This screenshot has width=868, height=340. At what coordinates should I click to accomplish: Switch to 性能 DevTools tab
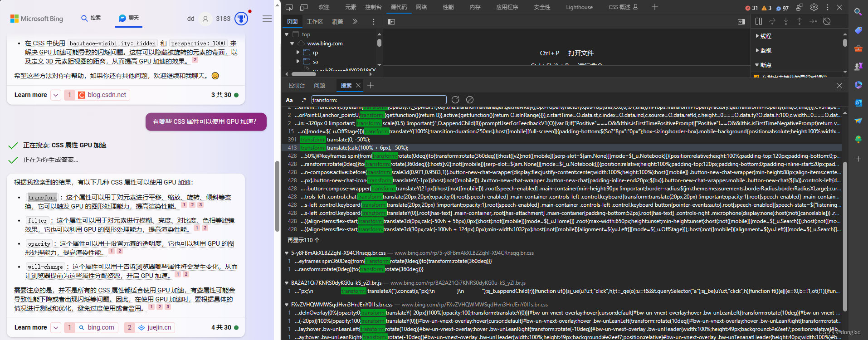click(448, 7)
